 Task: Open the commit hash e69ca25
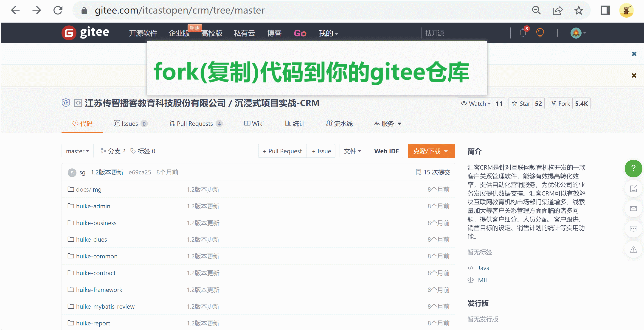tap(140, 172)
